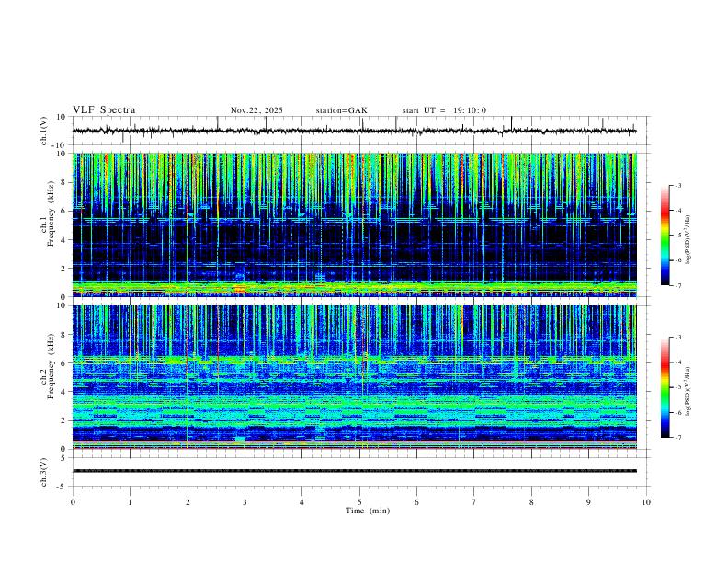Click time axis tick label "7"

(x=474, y=502)
